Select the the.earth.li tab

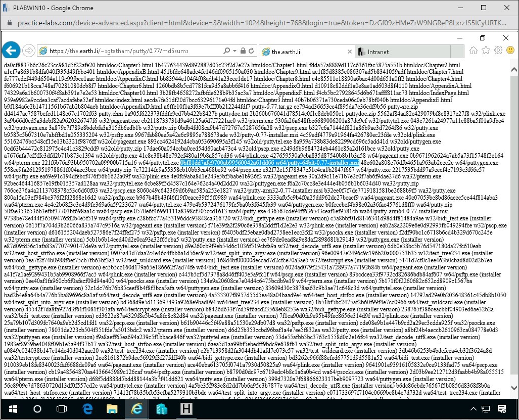tap(293, 51)
